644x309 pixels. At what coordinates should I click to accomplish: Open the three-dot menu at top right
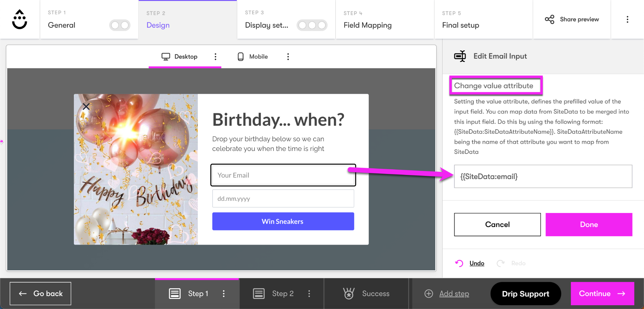pyautogui.click(x=627, y=19)
